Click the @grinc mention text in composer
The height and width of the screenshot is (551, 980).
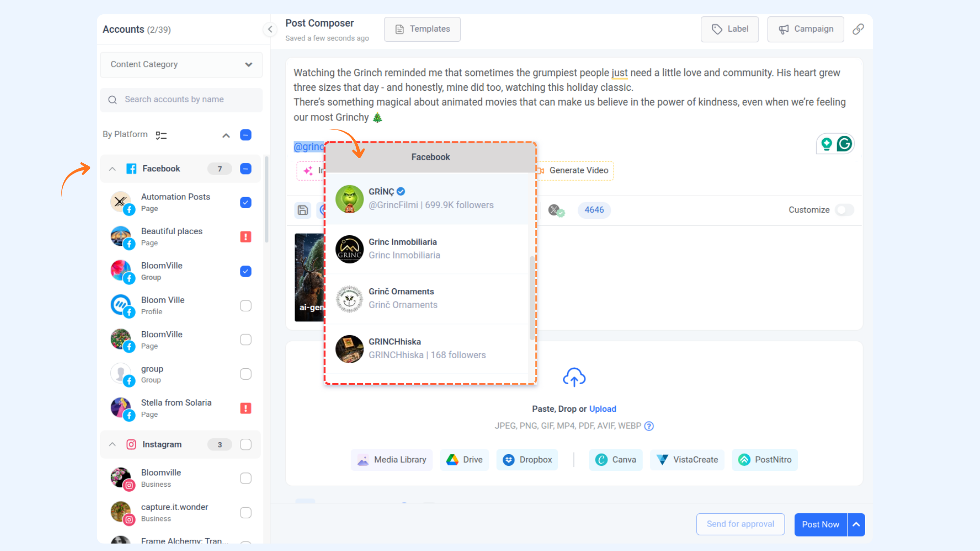click(309, 147)
